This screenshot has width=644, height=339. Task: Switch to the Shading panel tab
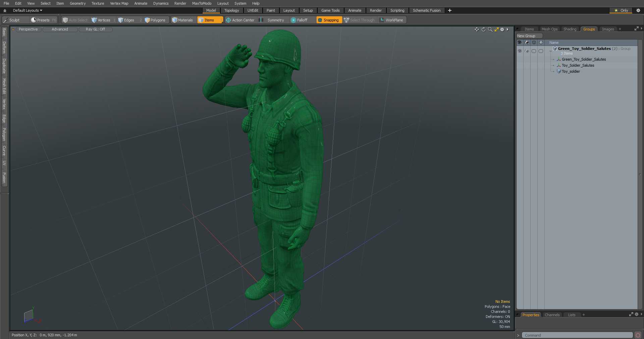(x=570, y=29)
